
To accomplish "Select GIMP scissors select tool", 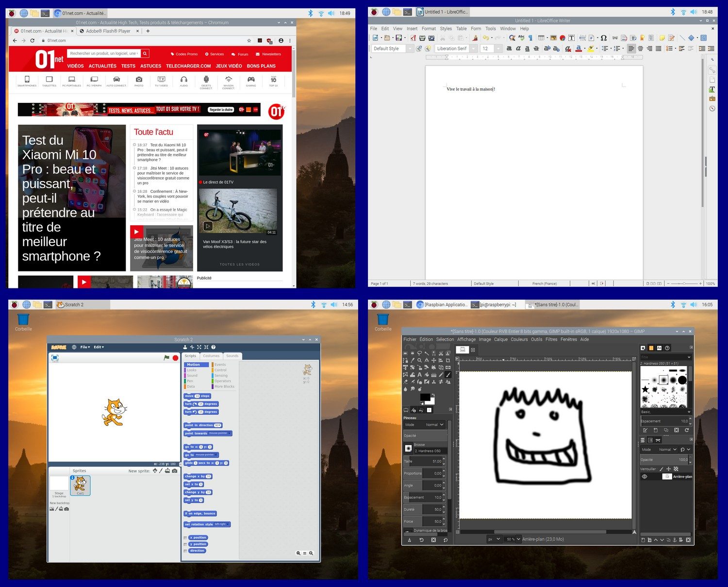I will tap(441, 353).
